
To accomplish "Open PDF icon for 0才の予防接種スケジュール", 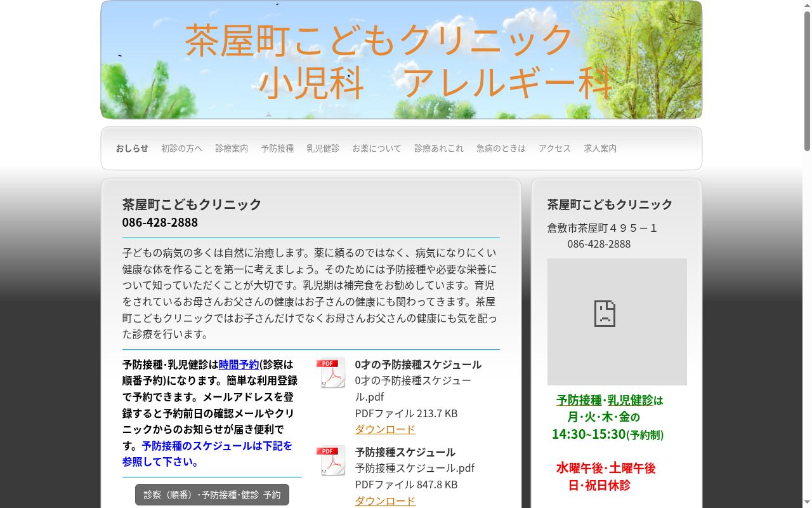I will 331,373.
